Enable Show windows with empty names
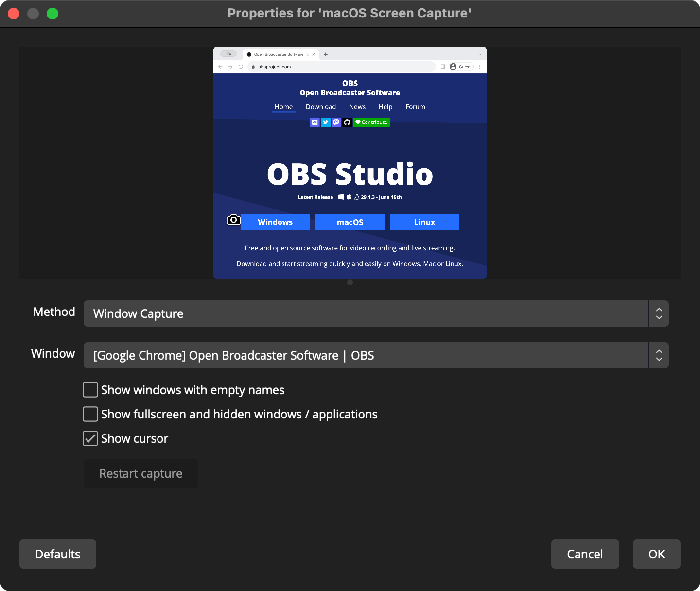The height and width of the screenshot is (591, 700). tap(90, 390)
